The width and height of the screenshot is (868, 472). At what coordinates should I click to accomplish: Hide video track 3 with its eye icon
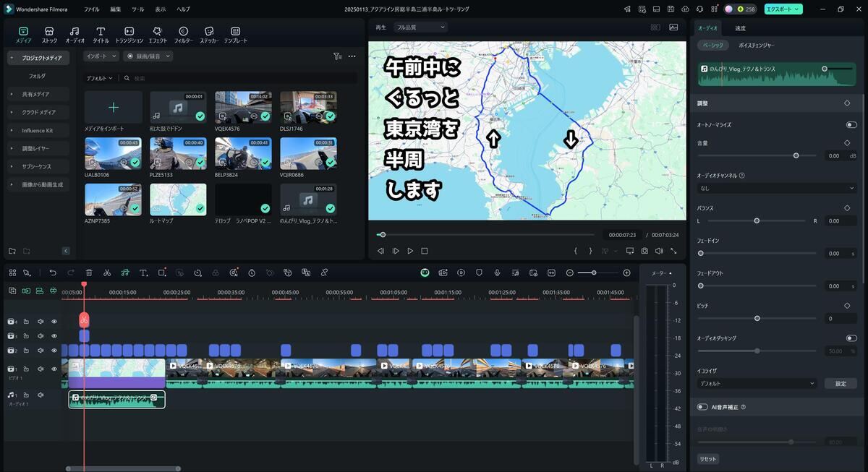click(54, 336)
